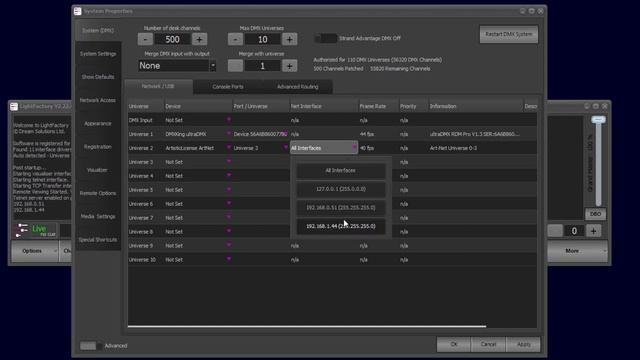Open Universe 10 device dropdown arrow
640x360 pixels.
coord(229,259)
